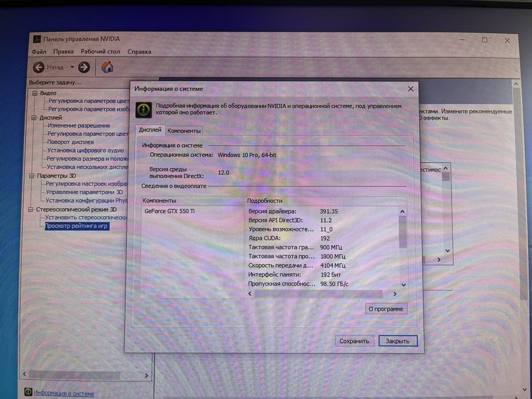Collapse the Параметры 3D tree node
This screenshot has width=532, height=399.
pos(31,176)
